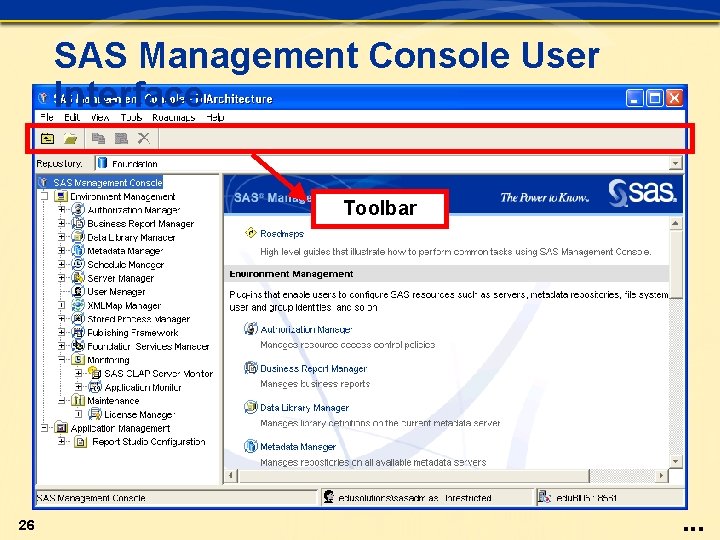Expand the Authorization Manager node
This screenshot has height=540, width=720.
pos(62,210)
